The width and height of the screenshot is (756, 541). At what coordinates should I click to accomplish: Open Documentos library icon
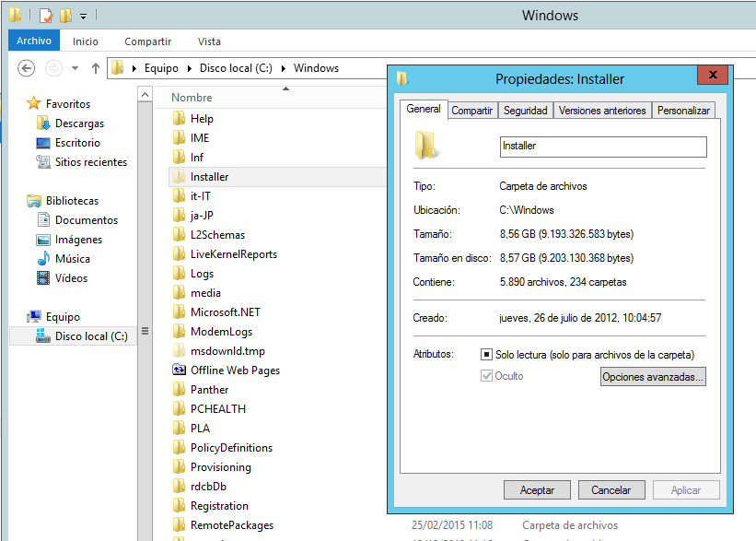(x=43, y=219)
